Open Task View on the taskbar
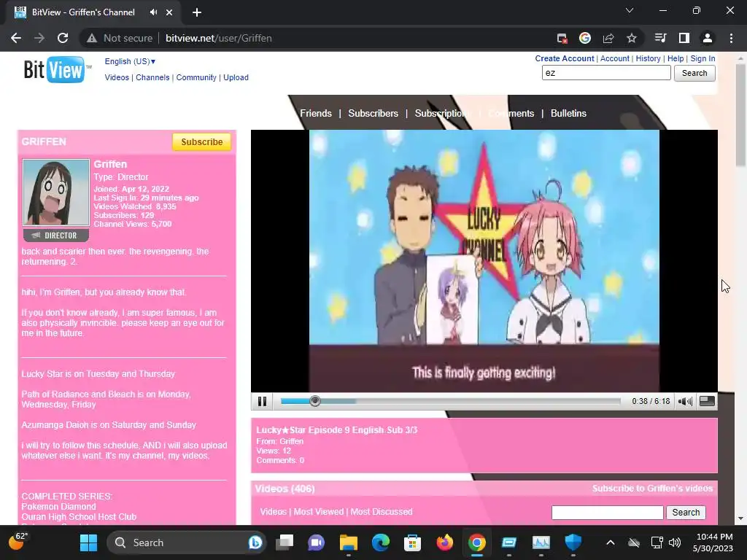 coord(285,542)
